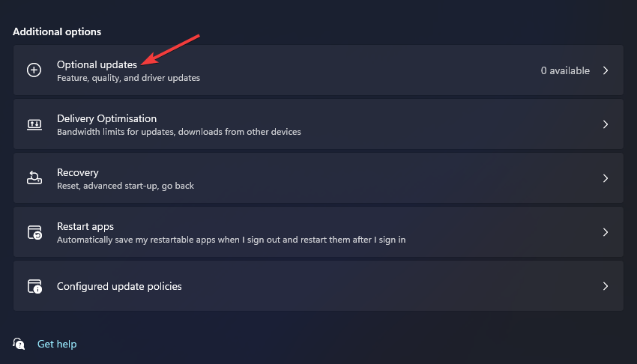Click the Get help headset icon

[x=19, y=344]
